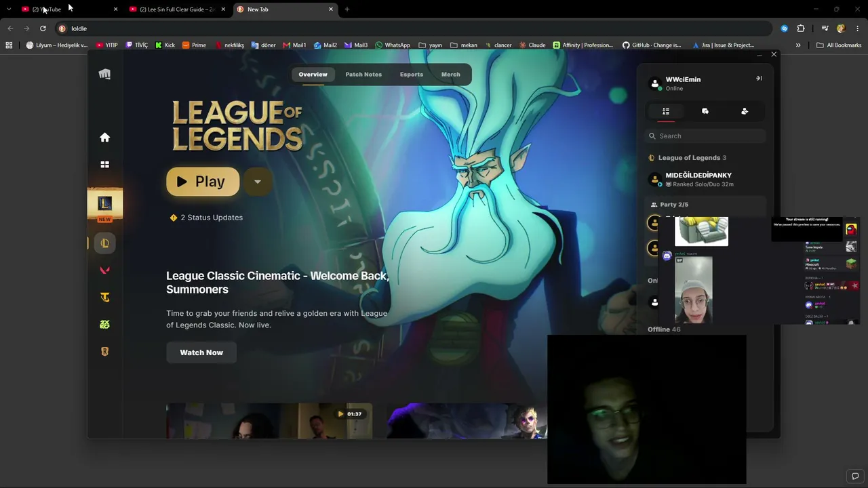Open the Chrome extensions puzzle icon
Viewport: 868px width, 488px height.
point(801,28)
